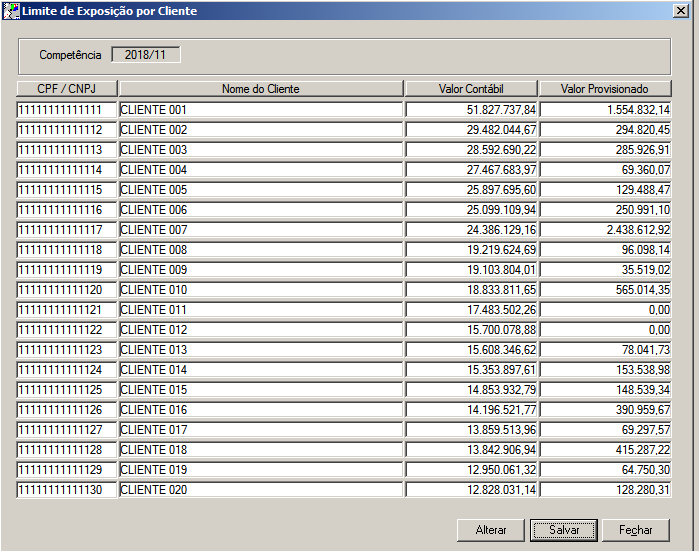Select the value cell 51.827.737,84
The image size is (699, 551).
(471, 110)
